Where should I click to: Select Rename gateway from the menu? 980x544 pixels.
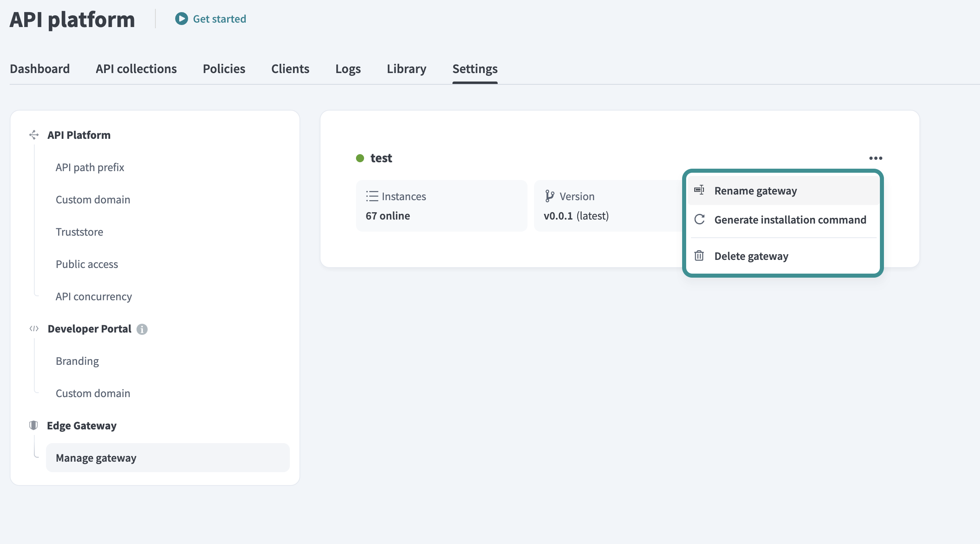(x=756, y=190)
